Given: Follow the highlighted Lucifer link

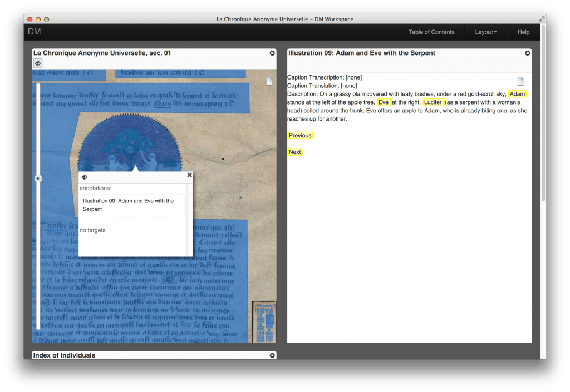Looking at the screenshot, I should 433,102.
